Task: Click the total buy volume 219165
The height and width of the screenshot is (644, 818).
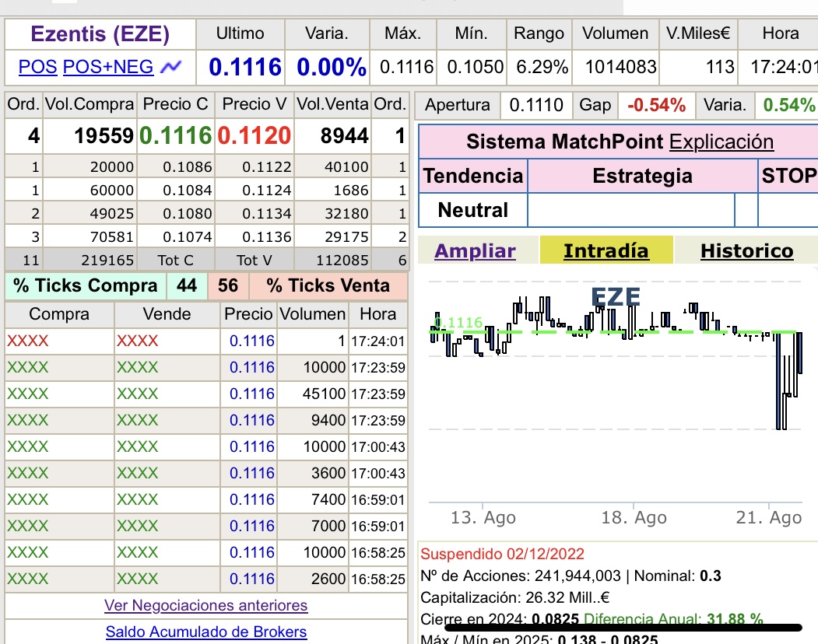Action: [x=107, y=261]
